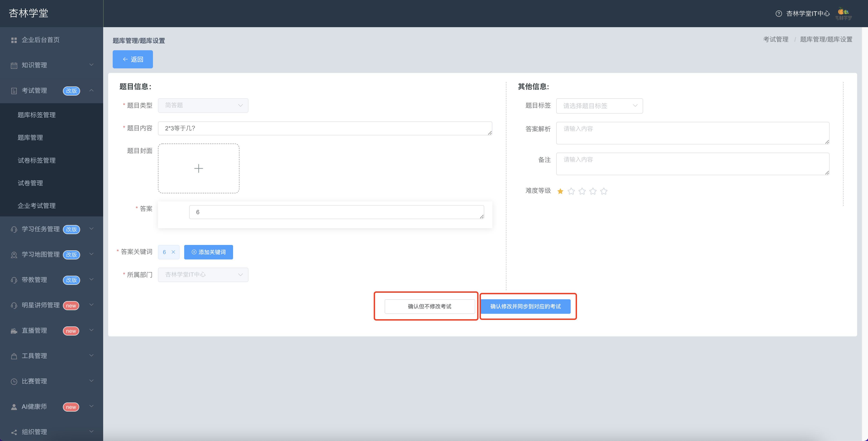Image resolution: width=868 pixels, height=441 pixels.
Task: Open the user avatar in header
Action: click(x=843, y=14)
